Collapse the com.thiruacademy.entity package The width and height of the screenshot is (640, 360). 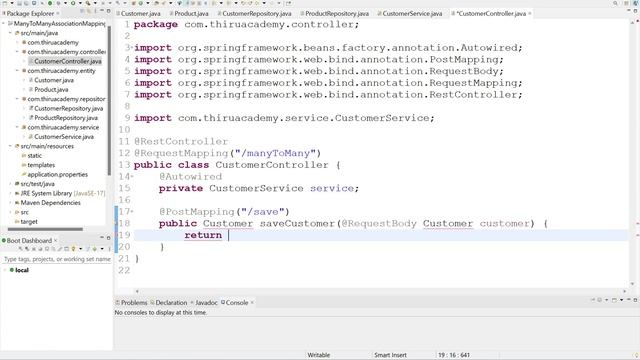coord(17,71)
